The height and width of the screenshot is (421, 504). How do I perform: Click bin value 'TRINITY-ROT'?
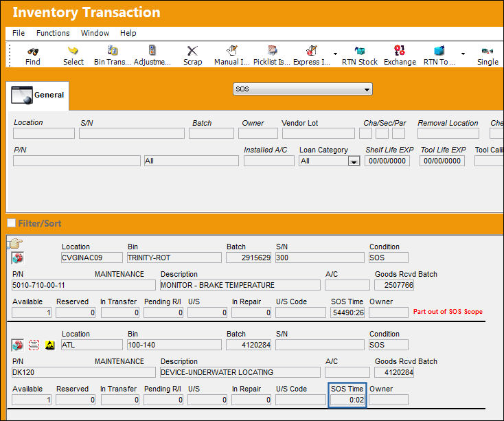pos(174,258)
